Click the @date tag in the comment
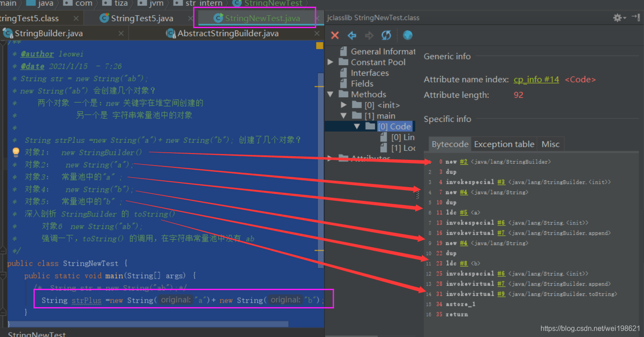Screen dimensions: 644x337 pyautogui.click(x=32, y=67)
